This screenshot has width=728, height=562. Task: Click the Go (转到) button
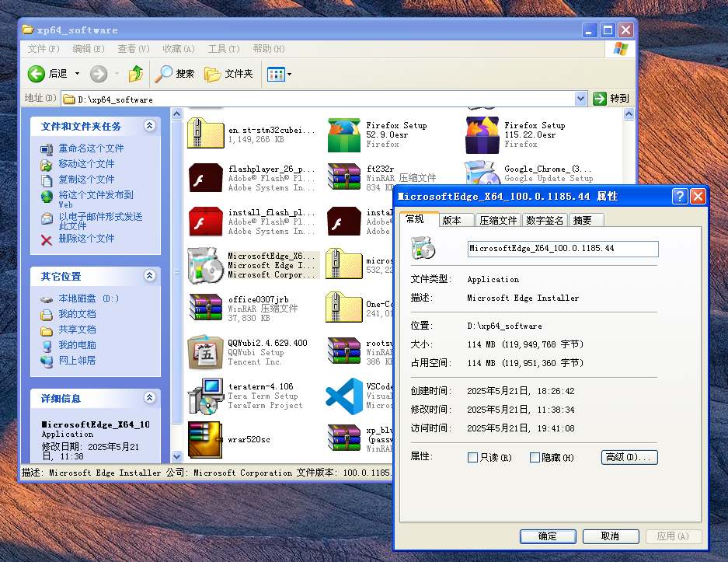[611, 99]
